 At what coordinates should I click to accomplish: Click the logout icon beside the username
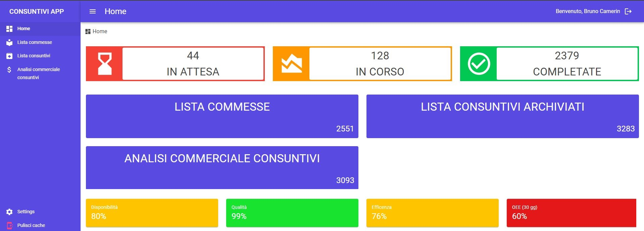(628, 11)
